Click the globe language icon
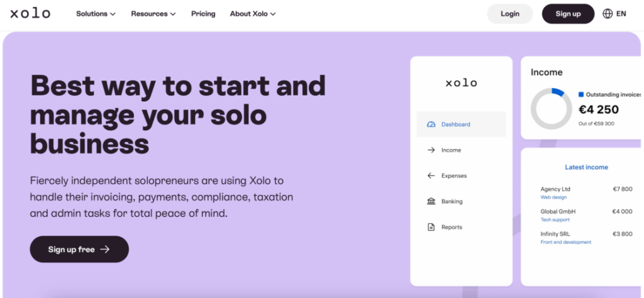644x298 pixels. pyautogui.click(x=608, y=14)
